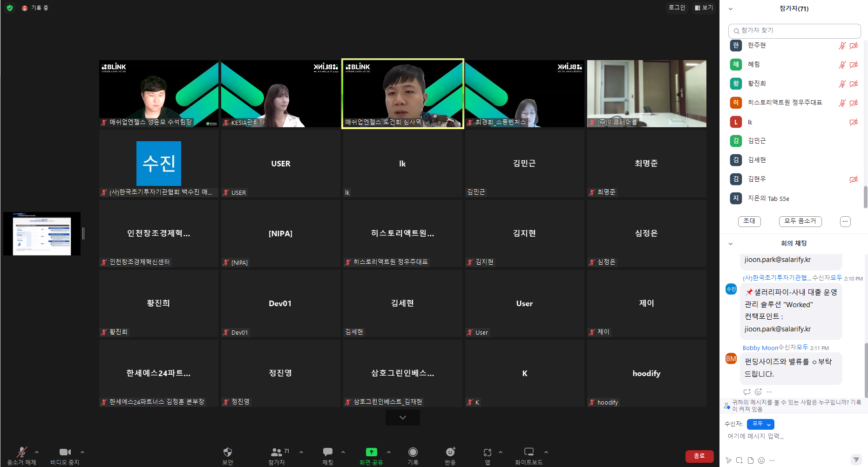Open the recipient dropdown set to 모두
This screenshot has width=868, height=467.
(760, 424)
